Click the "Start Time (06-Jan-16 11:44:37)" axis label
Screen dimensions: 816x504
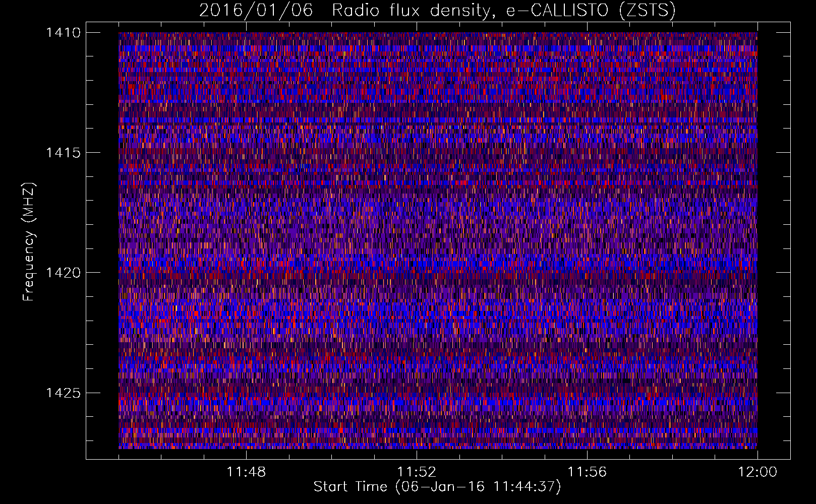[x=437, y=487]
